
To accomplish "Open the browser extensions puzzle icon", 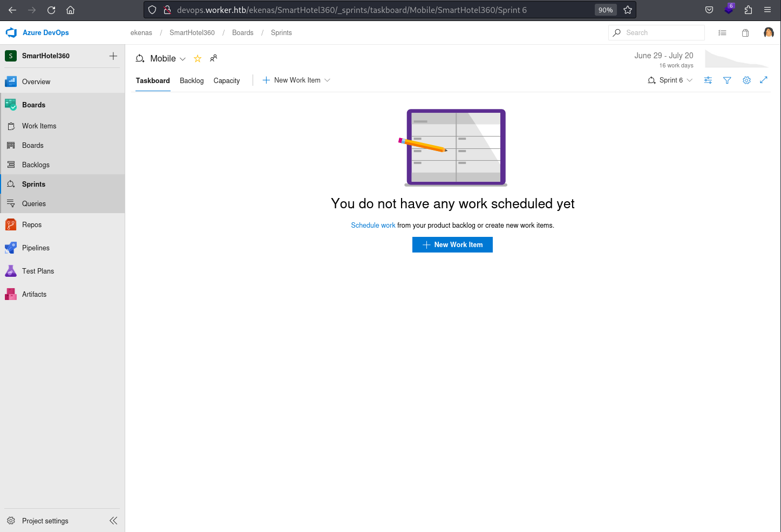I will tap(748, 10).
